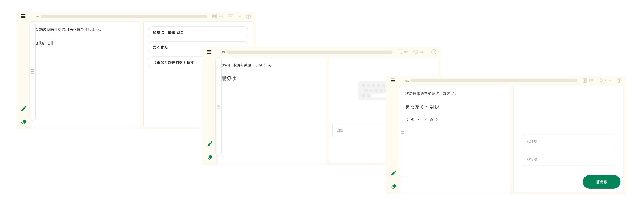Screen dimensions: 644x212
Task: Click the help question mark in the 'after all' quiz
Action: coord(249,16)
